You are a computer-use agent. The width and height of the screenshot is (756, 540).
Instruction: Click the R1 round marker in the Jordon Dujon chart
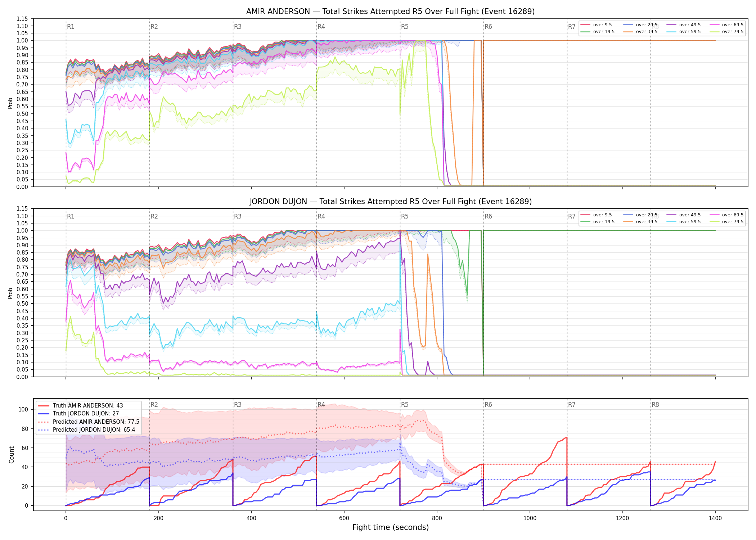[x=71, y=216]
